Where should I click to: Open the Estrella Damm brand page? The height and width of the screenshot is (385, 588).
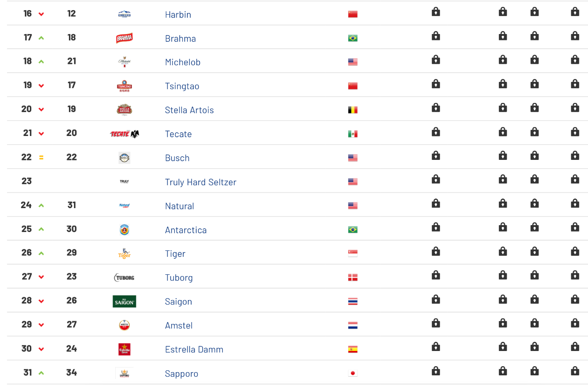[x=194, y=349]
